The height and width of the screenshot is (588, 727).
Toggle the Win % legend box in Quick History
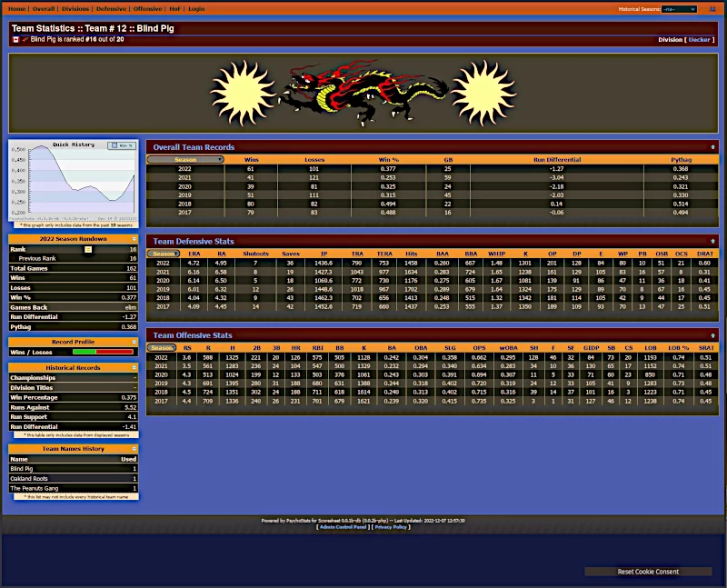[x=122, y=145]
